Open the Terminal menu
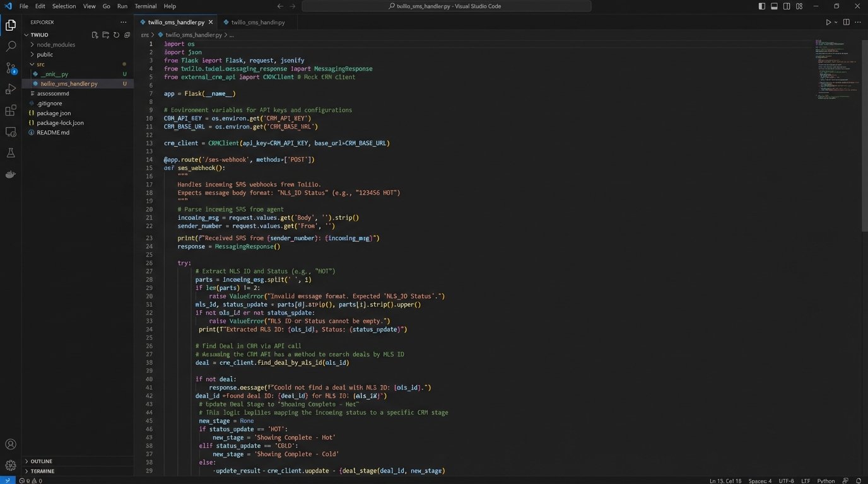 point(145,6)
